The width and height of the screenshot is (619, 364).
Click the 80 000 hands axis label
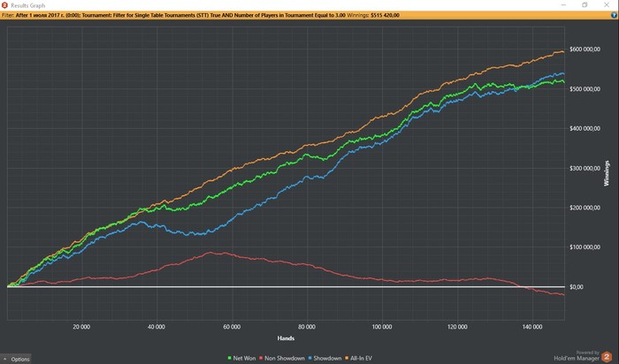click(x=307, y=327)
